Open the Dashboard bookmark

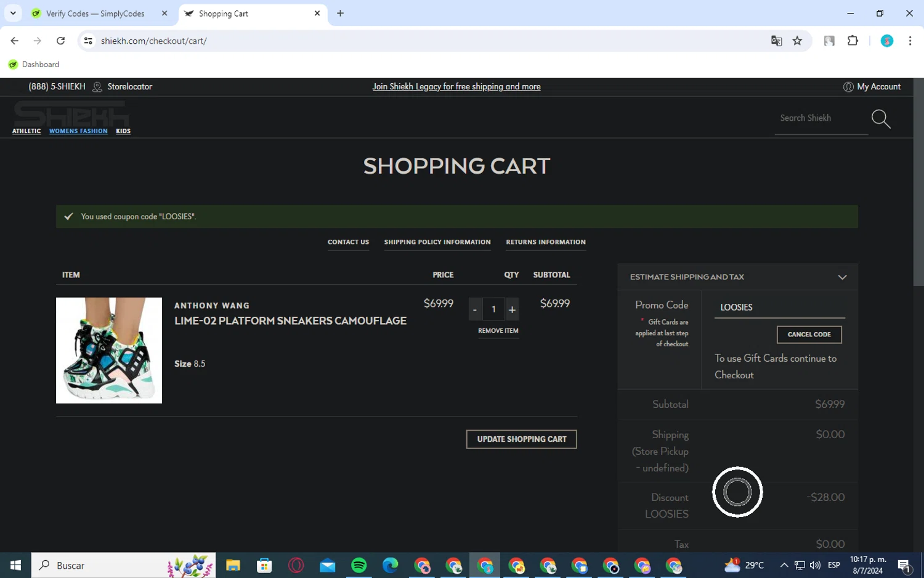coord(34,64)
